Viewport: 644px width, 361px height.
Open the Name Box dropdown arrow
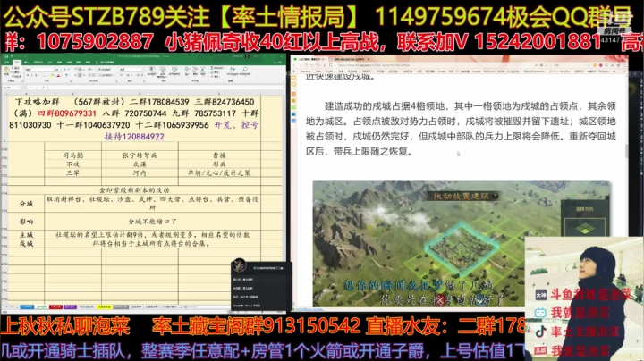(x=19, y=88)
